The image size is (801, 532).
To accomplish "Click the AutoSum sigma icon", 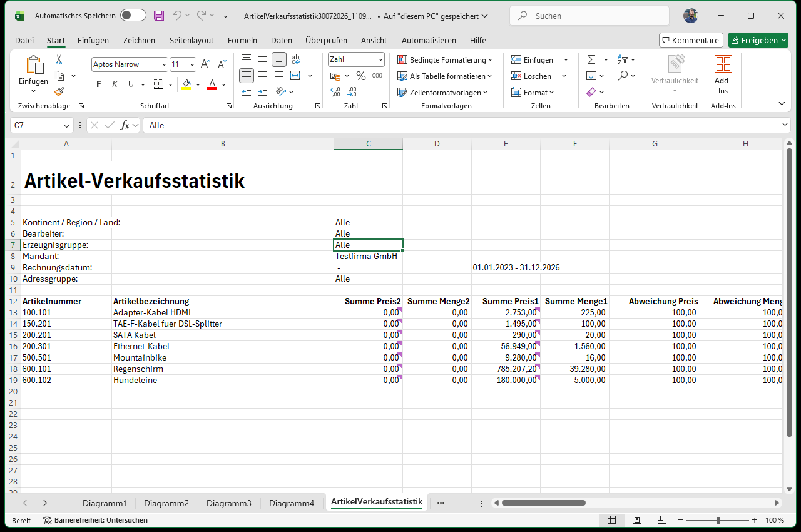I will point(591,59).
